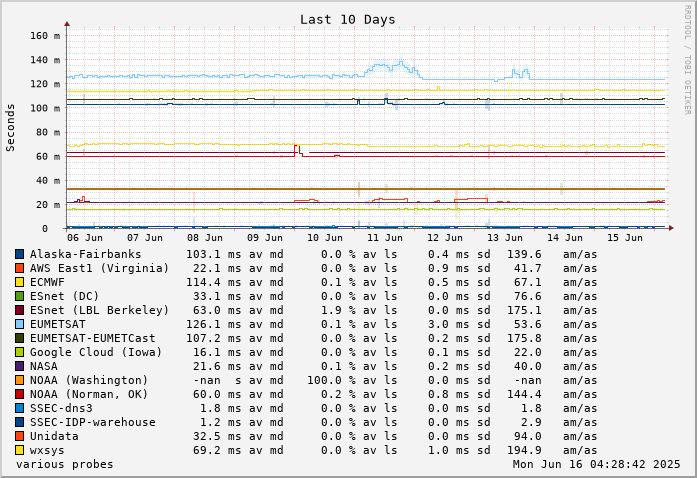Click the Alaska-Fairbanks legend color swatch
697x478 pixels.
19,254
